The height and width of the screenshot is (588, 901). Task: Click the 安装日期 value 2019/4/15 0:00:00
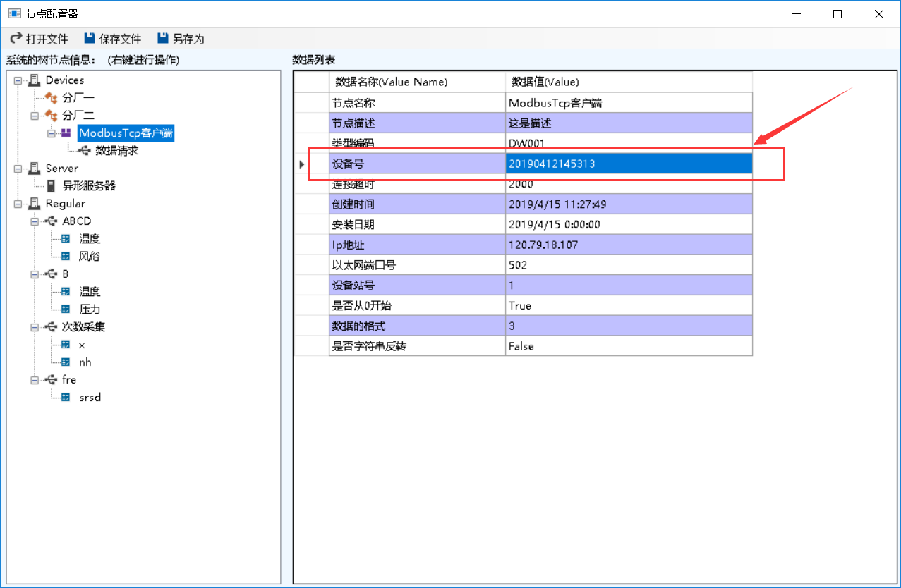pyautogui.click(x=629, y=225)
